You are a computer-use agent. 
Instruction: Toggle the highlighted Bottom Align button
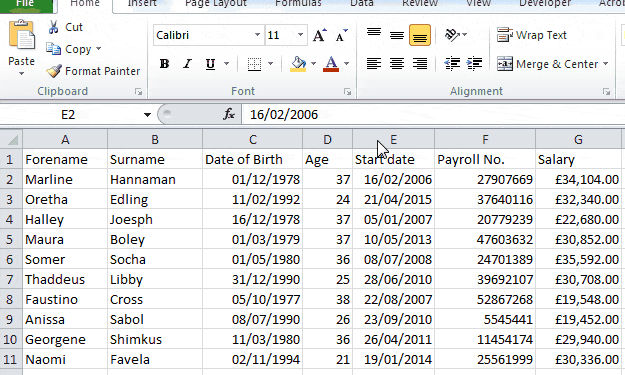coord(419,35)
